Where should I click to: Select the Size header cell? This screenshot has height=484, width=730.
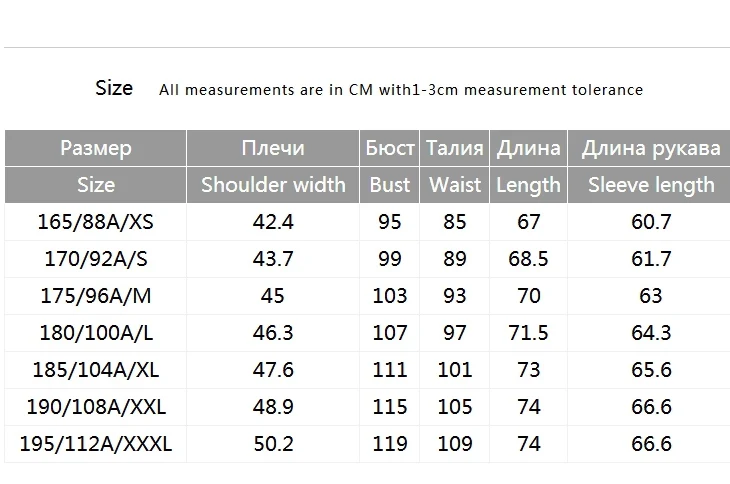point(96,185)
